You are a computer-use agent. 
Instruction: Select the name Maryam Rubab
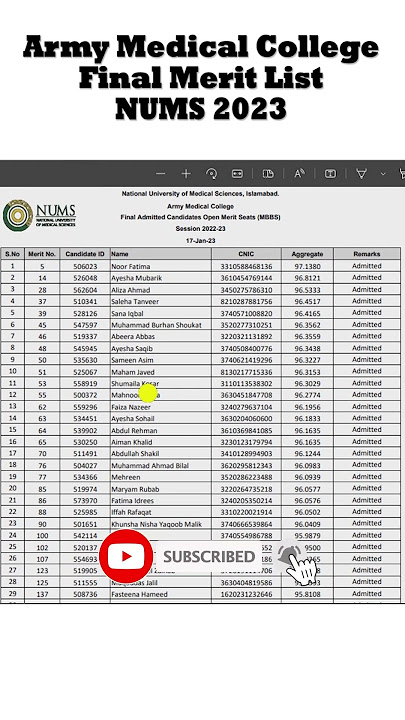point(135,489)
